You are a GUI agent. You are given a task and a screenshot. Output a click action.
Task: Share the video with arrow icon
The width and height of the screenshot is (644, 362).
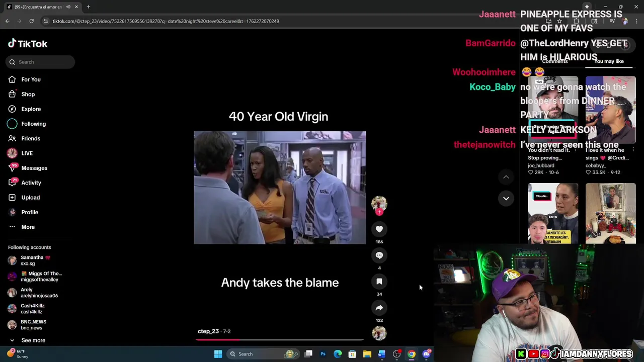pyautogui.click(x=379, y=308)
